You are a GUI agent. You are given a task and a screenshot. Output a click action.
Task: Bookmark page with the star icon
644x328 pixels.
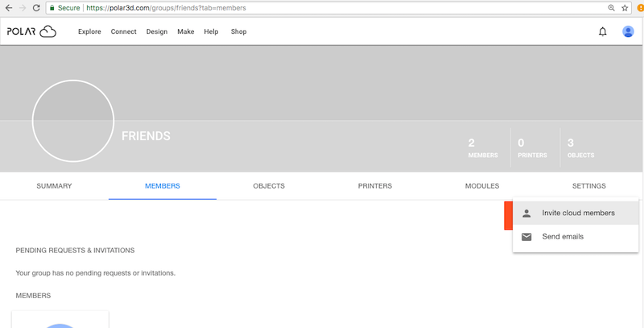click(625, 8)
